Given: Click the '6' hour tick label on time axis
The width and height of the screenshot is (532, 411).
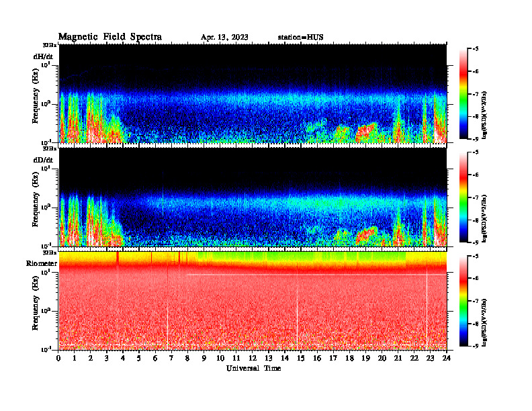Looking at the screenshot, I should point(155,358).
